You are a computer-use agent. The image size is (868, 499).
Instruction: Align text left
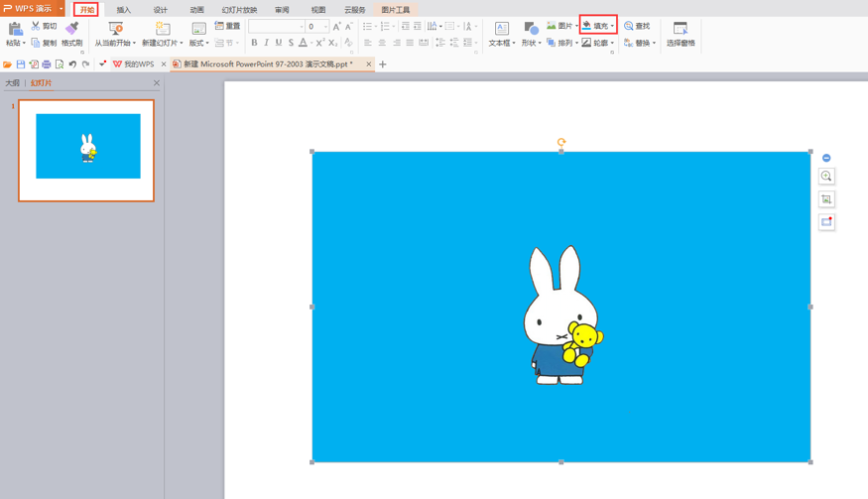pos(368,43)
